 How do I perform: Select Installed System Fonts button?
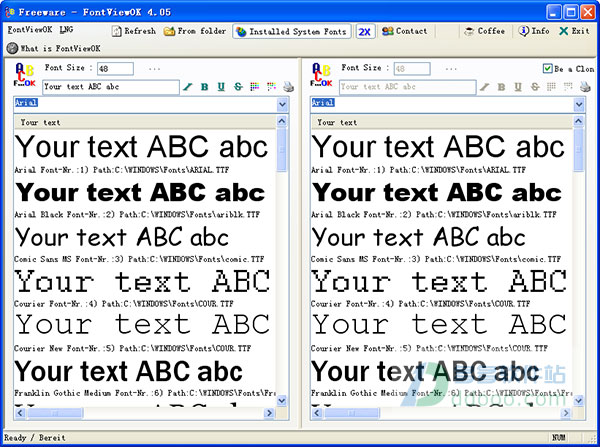pyautogui.click(x=292, y=31)
